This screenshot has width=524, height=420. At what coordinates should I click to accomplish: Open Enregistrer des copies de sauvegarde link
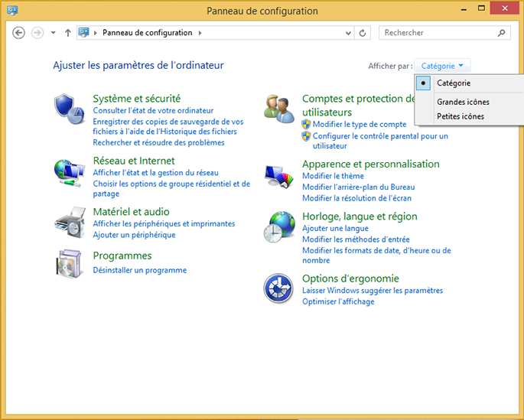point(168,126)
